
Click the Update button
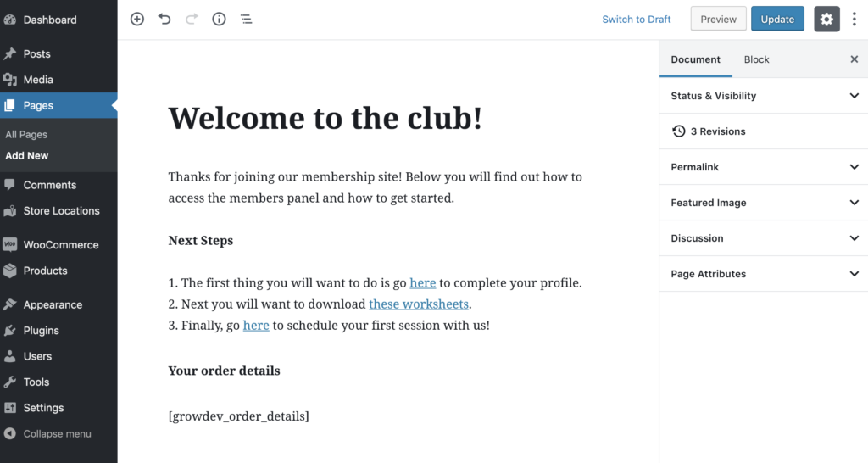tap(777, 20)
